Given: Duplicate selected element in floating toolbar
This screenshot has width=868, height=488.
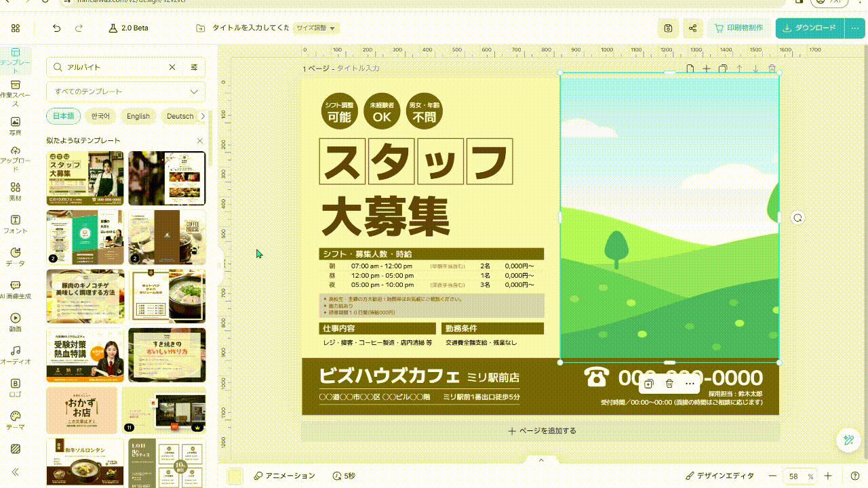Looking at the screenshot, I should [x=649, y=384].
